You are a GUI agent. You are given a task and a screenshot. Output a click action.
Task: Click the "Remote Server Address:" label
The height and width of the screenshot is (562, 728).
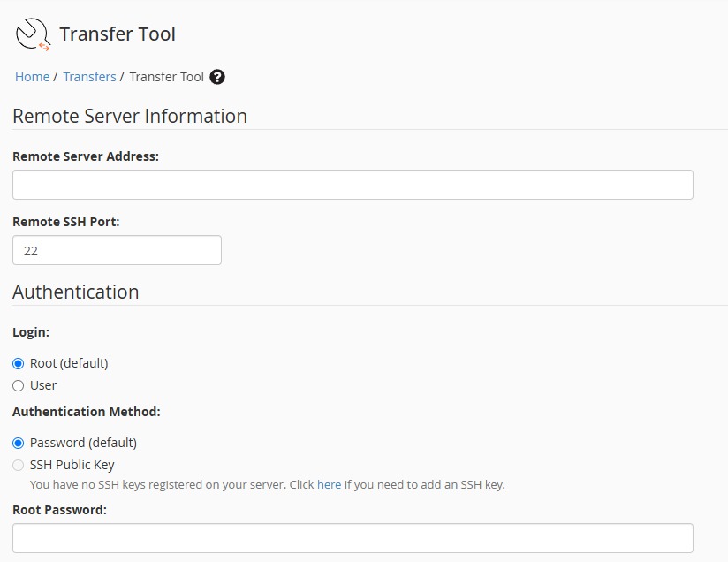tap(86, 156)
